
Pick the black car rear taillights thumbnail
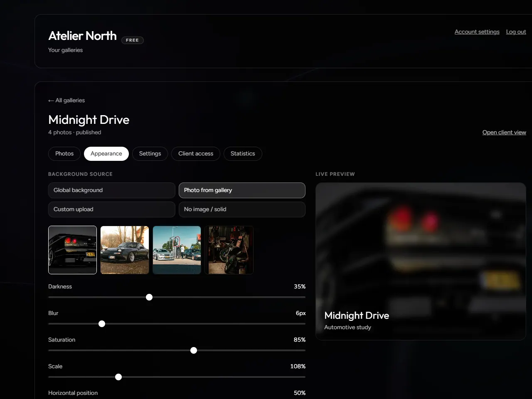click(x=72, y=250)
